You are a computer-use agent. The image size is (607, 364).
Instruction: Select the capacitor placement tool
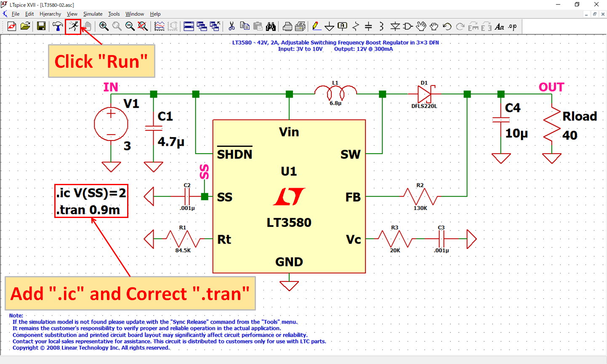(x=368, y=26)
